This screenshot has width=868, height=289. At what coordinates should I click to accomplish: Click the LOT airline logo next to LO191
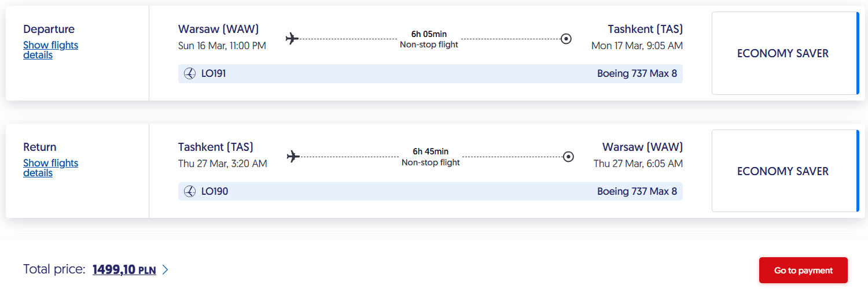(x=190, y=73)
